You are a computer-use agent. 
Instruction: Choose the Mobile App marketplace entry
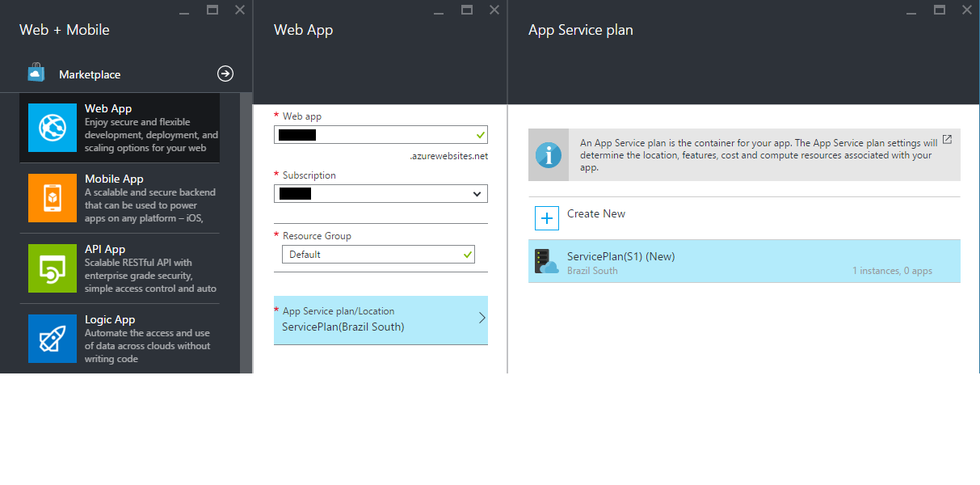pos(120,198)
